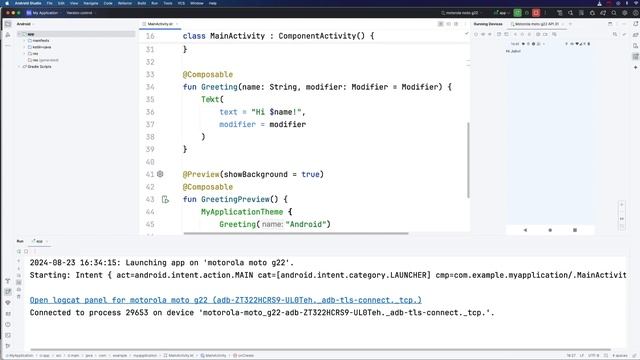Open the Build menu
Screen dimensions: 640x360
coord(142,3)
